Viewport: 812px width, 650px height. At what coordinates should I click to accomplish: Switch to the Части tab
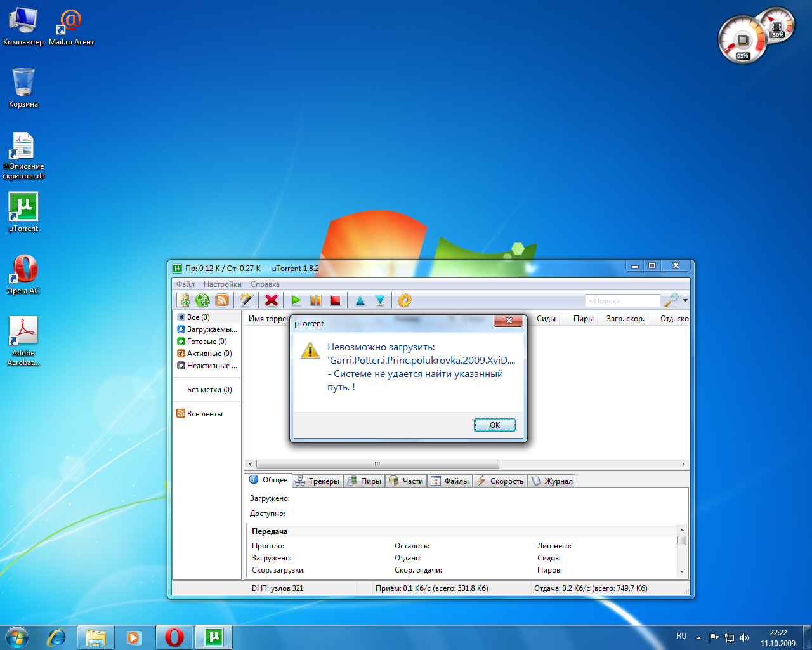[x=406, y=481]
